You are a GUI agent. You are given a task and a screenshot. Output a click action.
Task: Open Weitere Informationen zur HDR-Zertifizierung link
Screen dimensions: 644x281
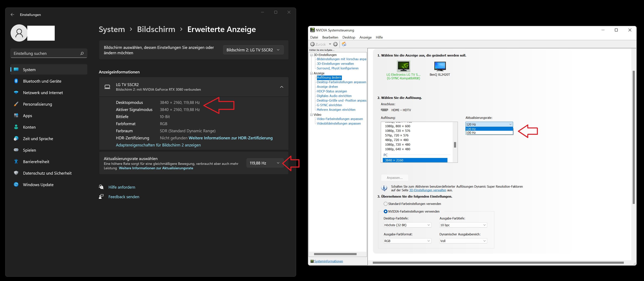[231, 138]
